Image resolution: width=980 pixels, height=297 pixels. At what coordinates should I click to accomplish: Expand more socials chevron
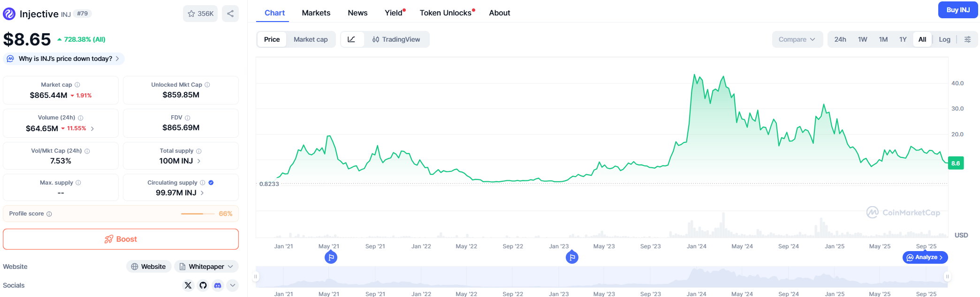tap(233, 285)
